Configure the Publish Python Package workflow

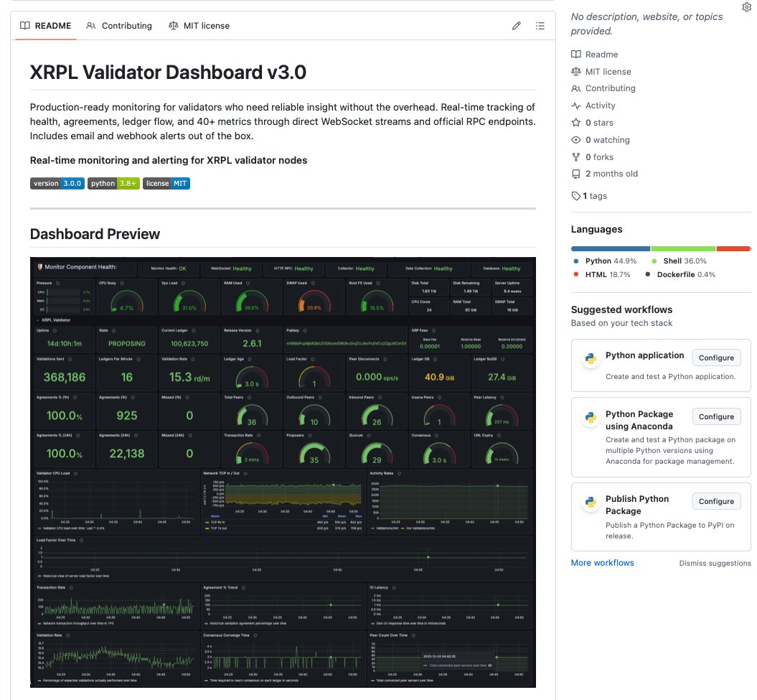pos(716,501)
